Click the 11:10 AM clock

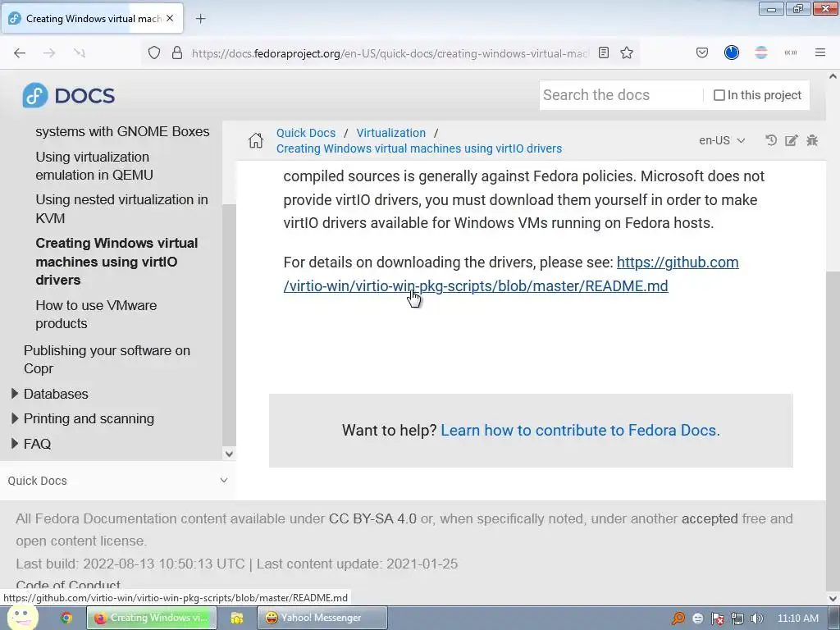(797, 619)
